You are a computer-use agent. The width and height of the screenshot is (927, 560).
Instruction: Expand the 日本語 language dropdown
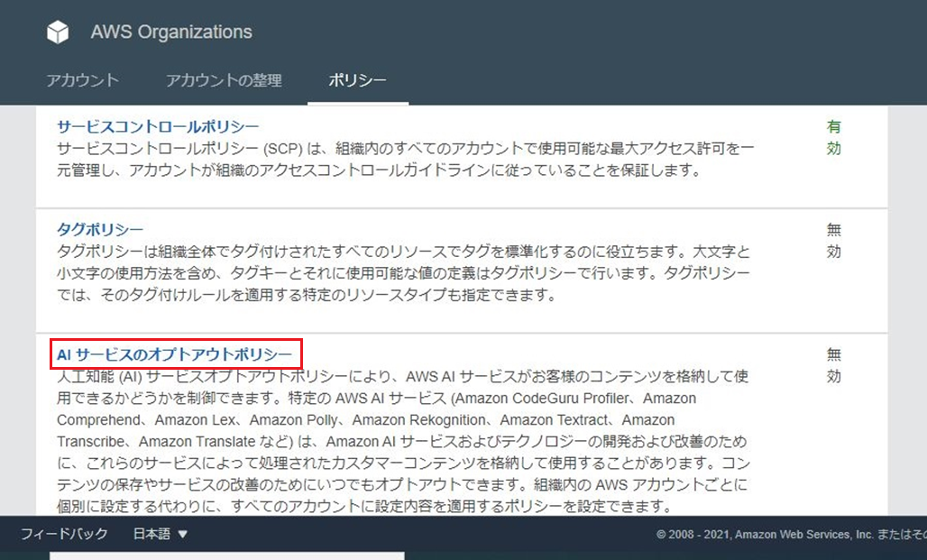[161, 534]
